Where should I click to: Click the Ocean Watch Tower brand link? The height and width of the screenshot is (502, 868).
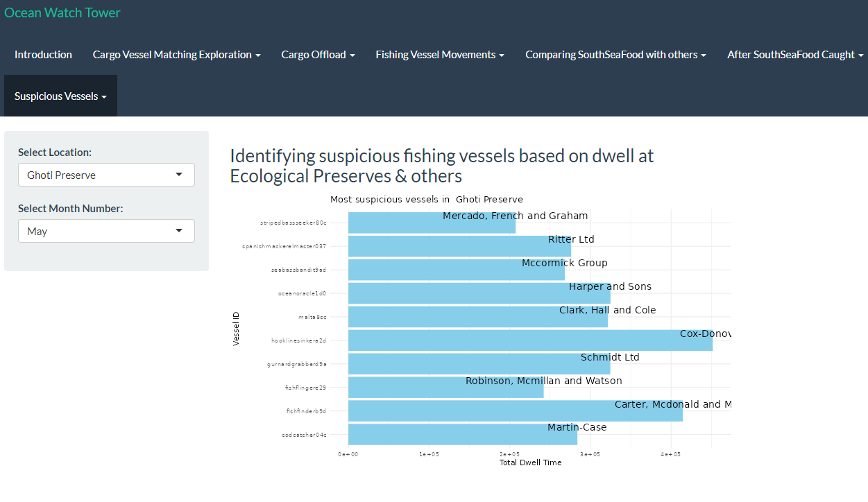point(62,12)
